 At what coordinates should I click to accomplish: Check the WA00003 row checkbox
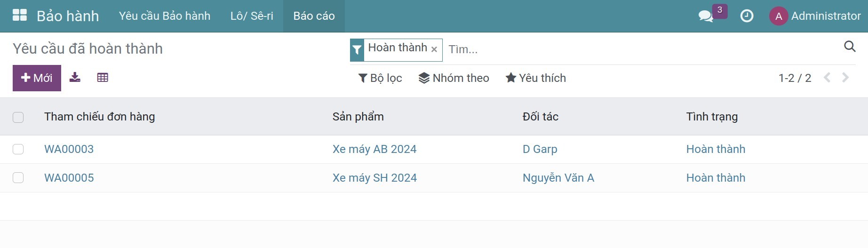tap(18, 149)
